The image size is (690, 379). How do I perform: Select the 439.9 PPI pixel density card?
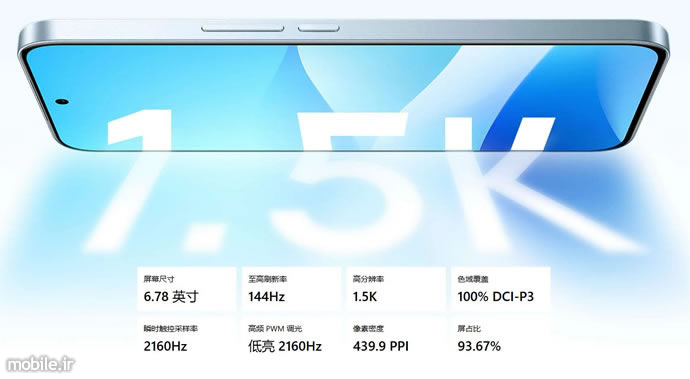point(396,339)
